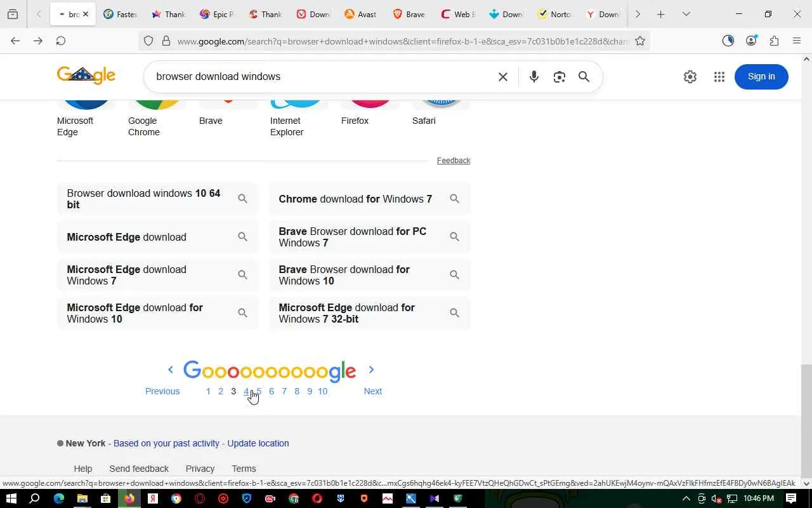Open the Firefox application menu
The height and width of the screenshot is (508, 812).
pyautogui.click(x=797, y=41)
